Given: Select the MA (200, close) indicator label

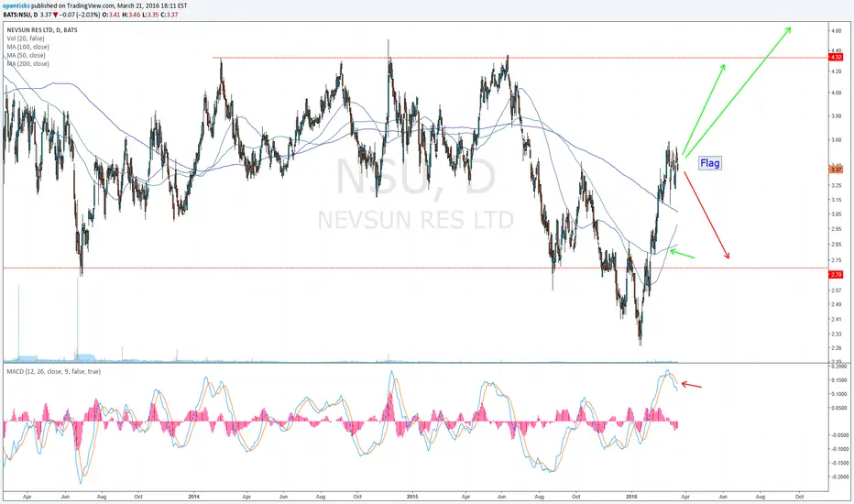Looking at the screenshot, I should [x=27, y=64].
